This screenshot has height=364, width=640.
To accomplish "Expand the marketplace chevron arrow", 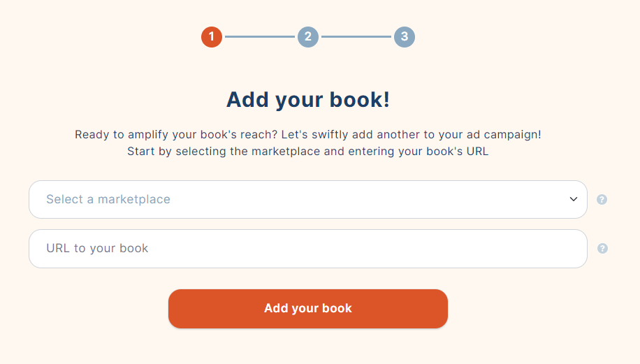I will pos(574,199).
